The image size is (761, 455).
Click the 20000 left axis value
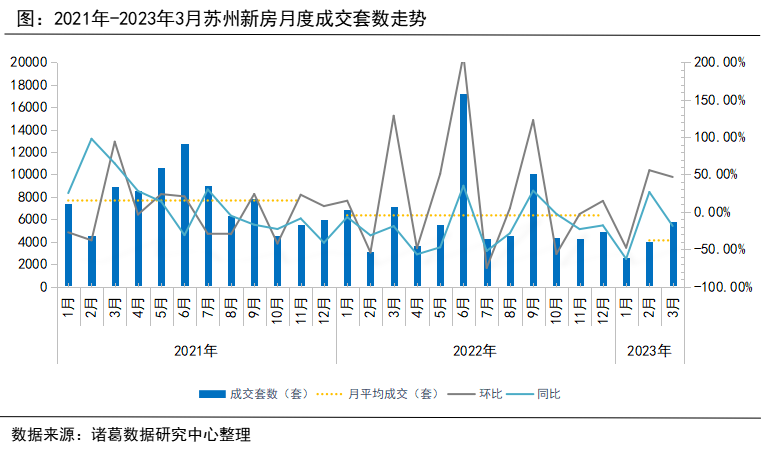point(29,63)
